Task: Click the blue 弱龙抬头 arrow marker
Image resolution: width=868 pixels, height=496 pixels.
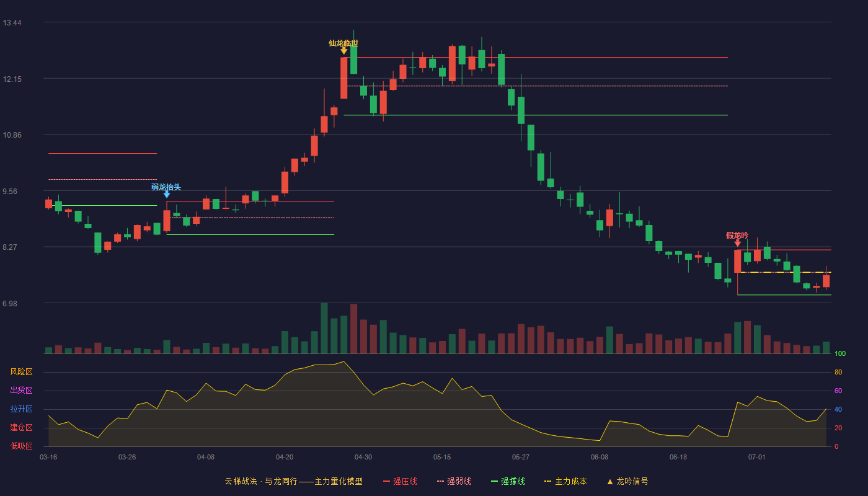Action: (x=167, y=195)
